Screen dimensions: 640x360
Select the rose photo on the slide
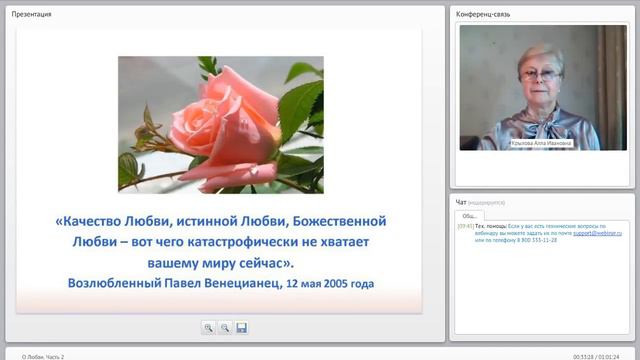[x=221, y=124]
